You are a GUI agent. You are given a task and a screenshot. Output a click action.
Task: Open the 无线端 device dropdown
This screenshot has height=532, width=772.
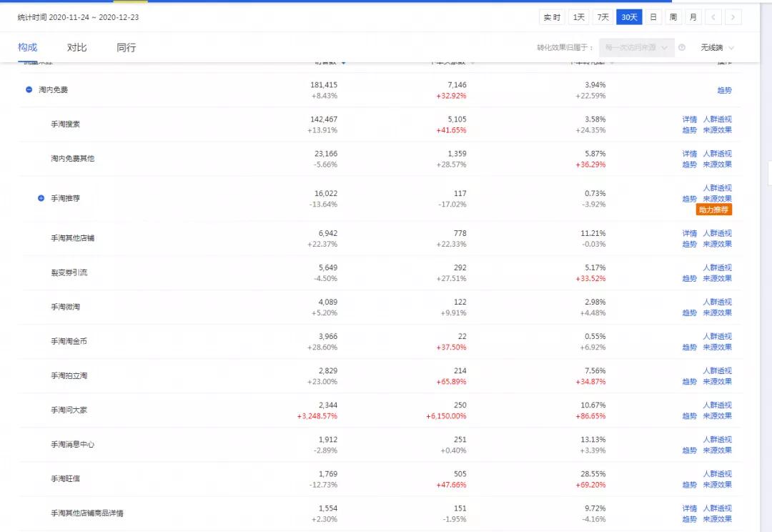(x=717, y=48)
